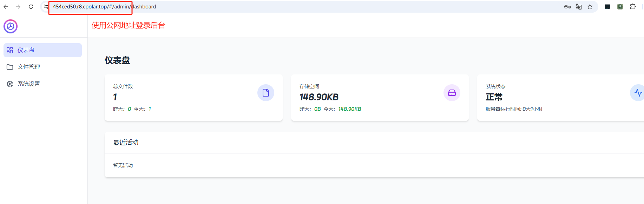Viewport: 644px width, 204px height.
Task: Click the green download extension icon
Action: (620, 7)
